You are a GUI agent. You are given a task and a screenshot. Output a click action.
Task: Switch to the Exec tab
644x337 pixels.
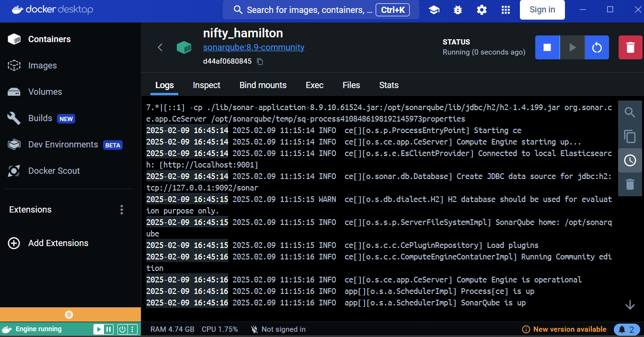[x=314, y=85]
